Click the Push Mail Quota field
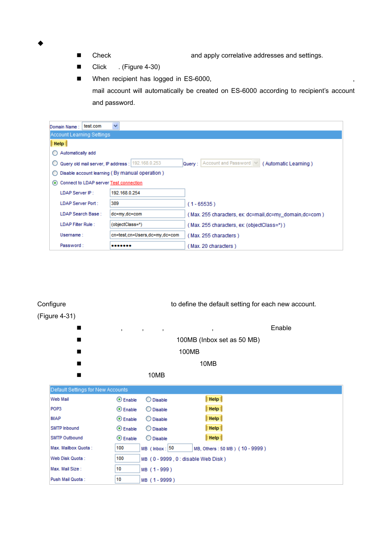The width and height of the screenshot is (392, 555). pyautogui.click(x=127, y=479)
